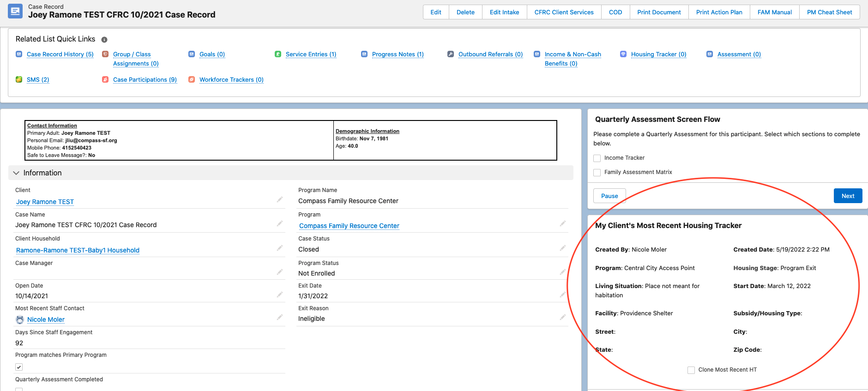
Task: Click the Housing Tracker icon
Action: coord(623,54)
